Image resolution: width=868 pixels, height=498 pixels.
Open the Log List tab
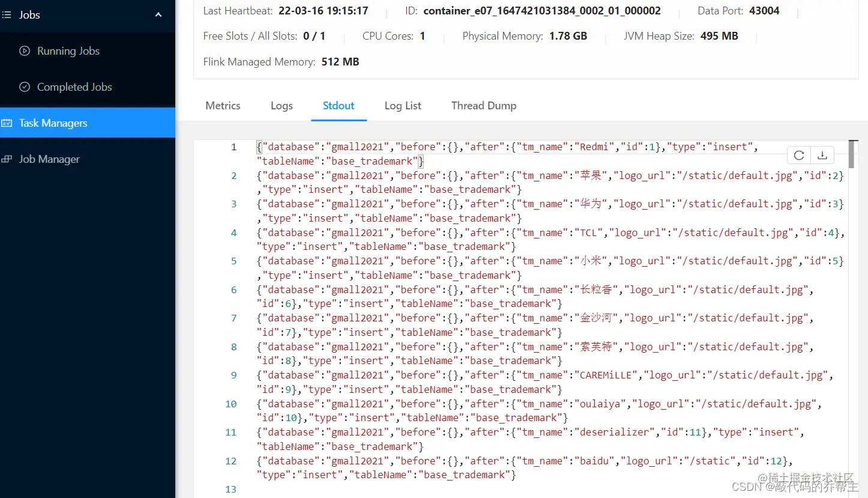[403, 106]
